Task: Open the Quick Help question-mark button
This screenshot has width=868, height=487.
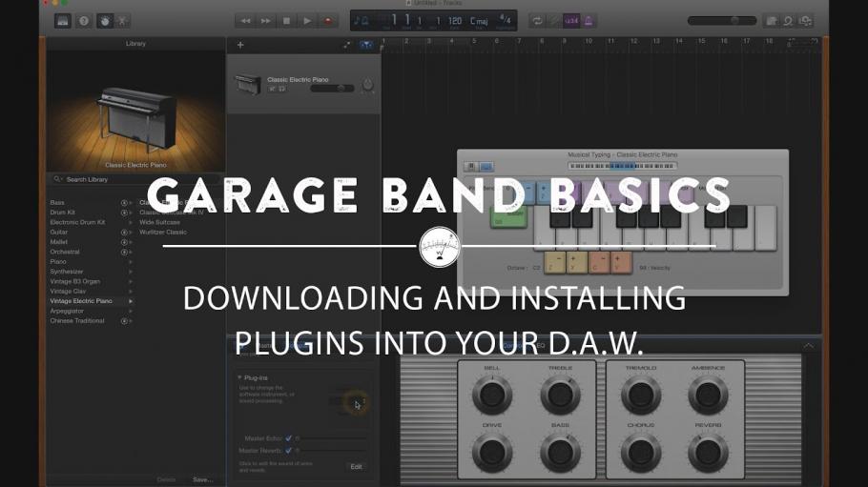Action: click(x=84, y=21)
